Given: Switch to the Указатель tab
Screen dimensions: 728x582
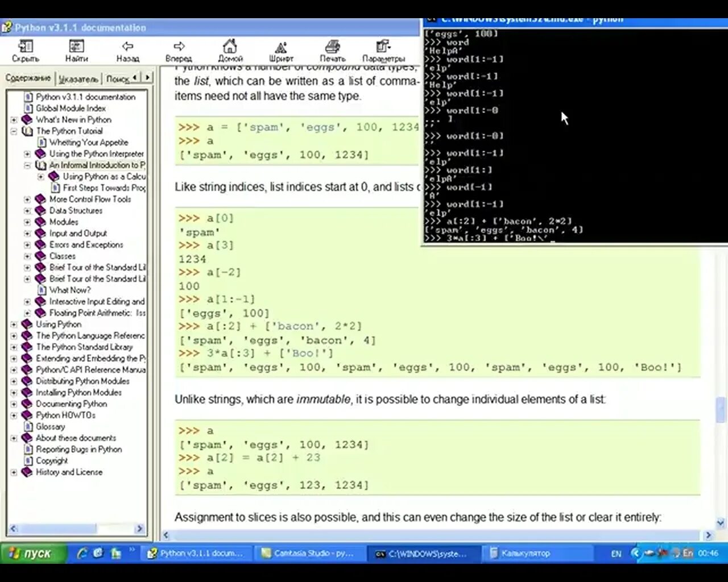Looking at the screenshot, I should coord(78,79).
